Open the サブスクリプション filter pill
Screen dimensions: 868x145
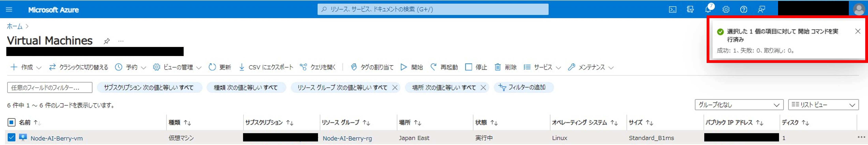149,87
